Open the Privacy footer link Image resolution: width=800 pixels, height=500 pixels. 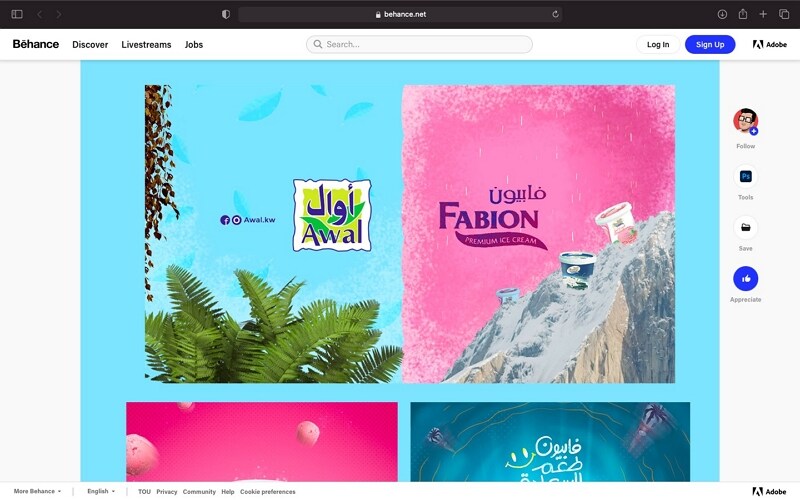[167, 492]
